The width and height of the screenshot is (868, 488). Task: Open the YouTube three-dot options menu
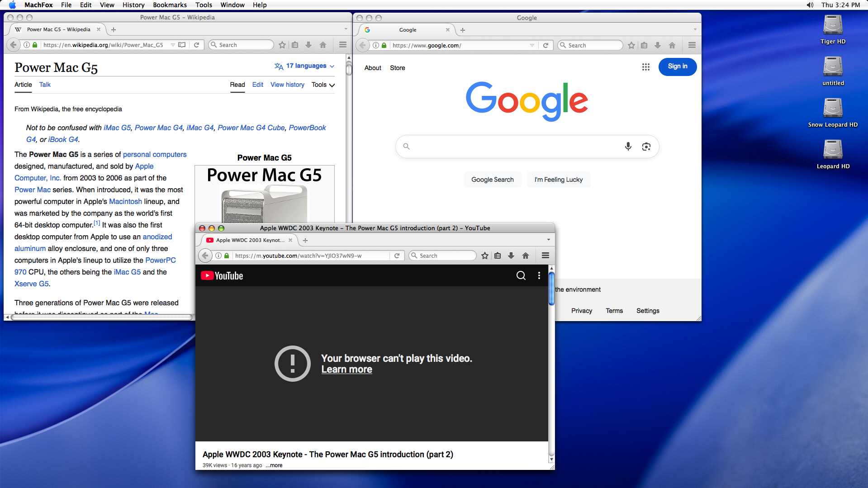pyautogui.click(x=539, y=275)
